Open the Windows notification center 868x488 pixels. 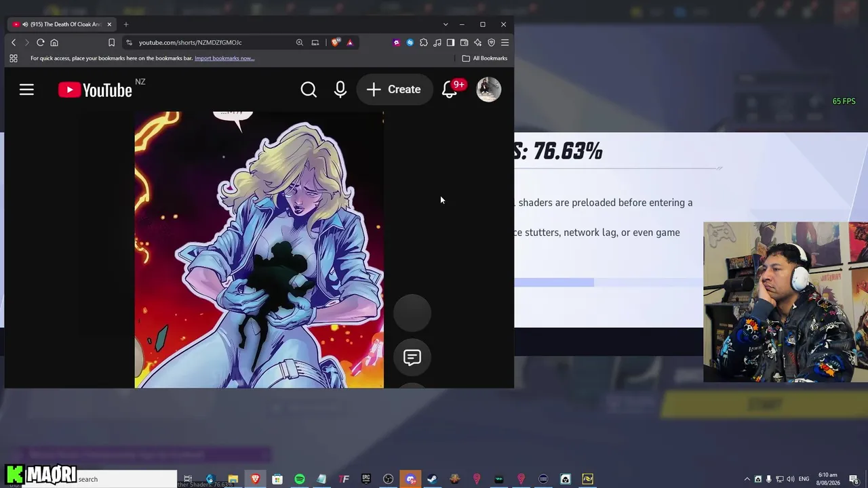click(x=854, y=479)
